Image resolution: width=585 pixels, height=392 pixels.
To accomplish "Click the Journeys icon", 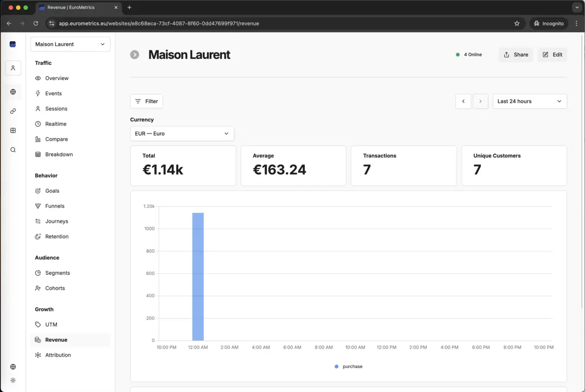I will pos(38,221).
